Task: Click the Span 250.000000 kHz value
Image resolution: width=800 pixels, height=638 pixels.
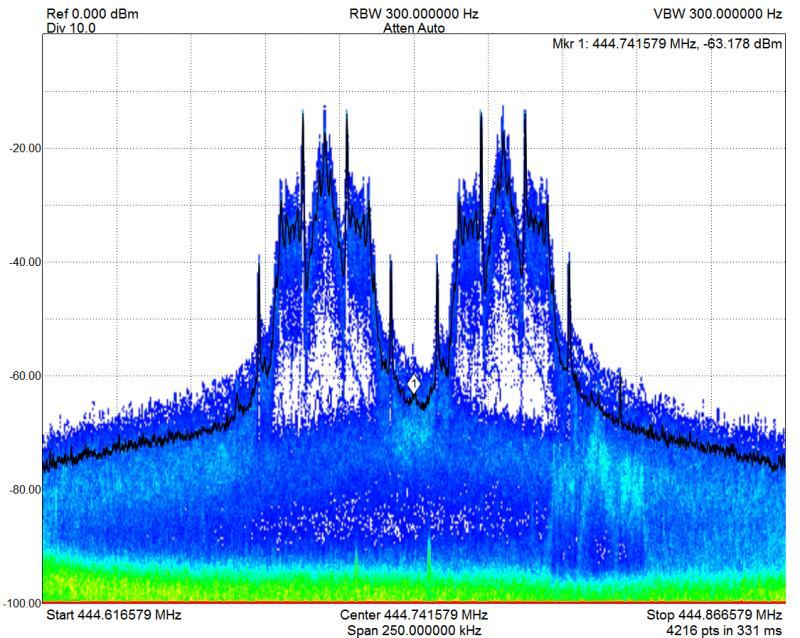Action: 413,630
